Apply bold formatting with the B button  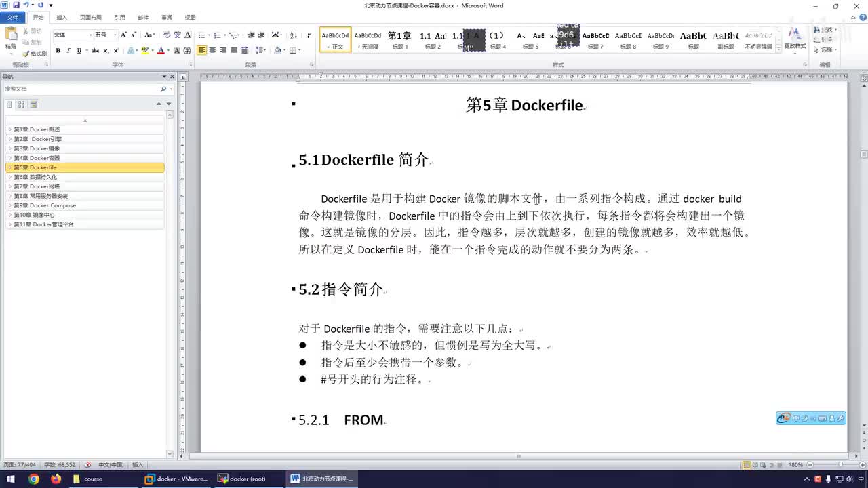tap(58, 51)
